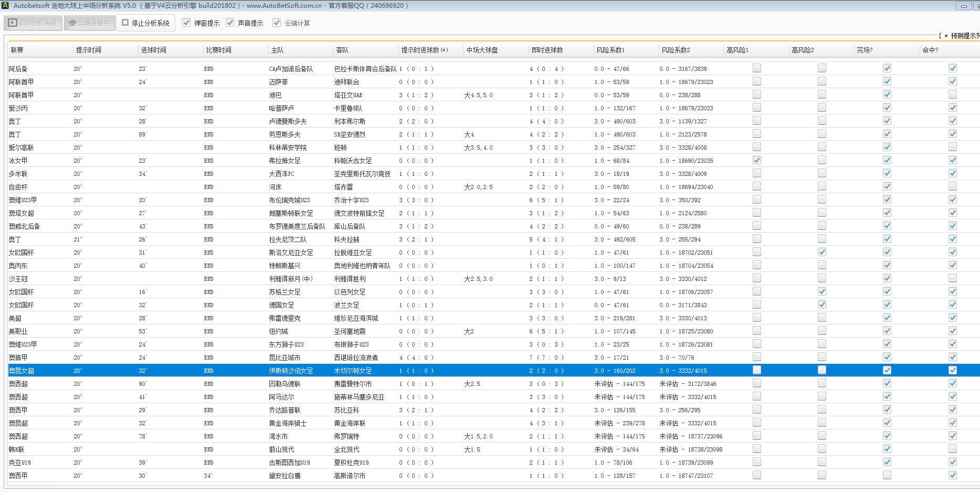Check the 命中? box in 自由杯 row
Screen dimensions: 980x493
953,186
